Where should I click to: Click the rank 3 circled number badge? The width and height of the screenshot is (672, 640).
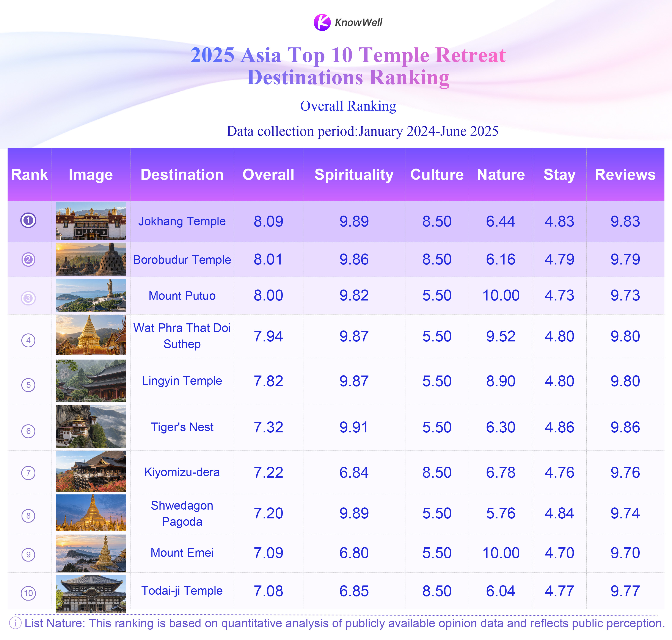tap(28, 298)
